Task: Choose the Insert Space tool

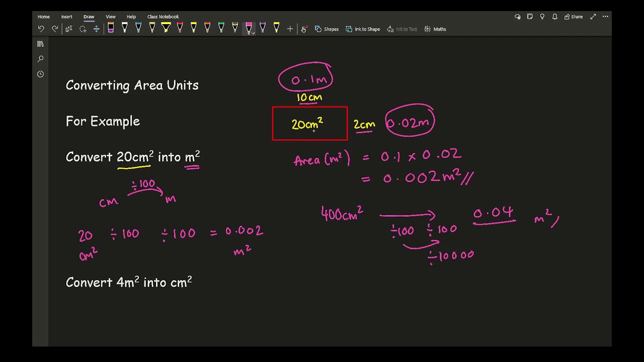Action: pos(97,29)
